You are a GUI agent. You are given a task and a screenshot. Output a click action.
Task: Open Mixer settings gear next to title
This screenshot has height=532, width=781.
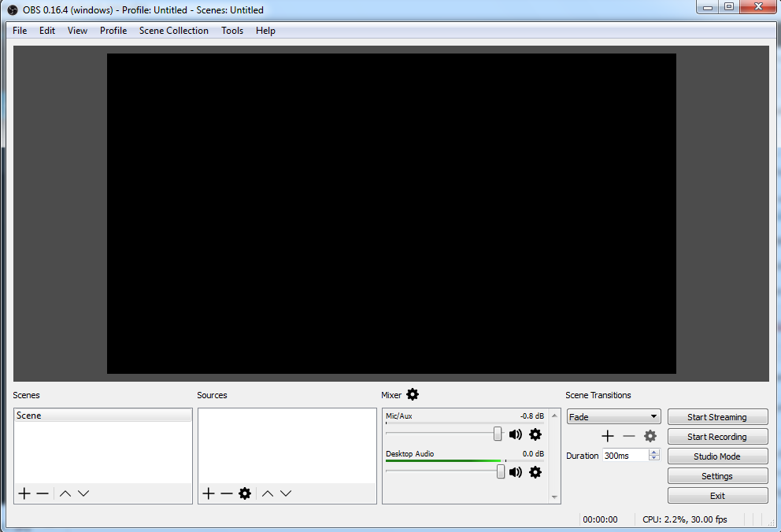point(413,394)
